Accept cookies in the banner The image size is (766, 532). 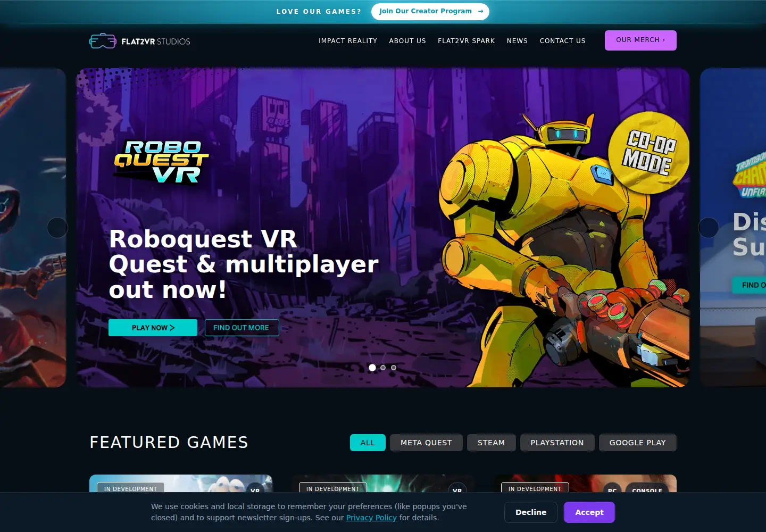(x=589, y=512)
